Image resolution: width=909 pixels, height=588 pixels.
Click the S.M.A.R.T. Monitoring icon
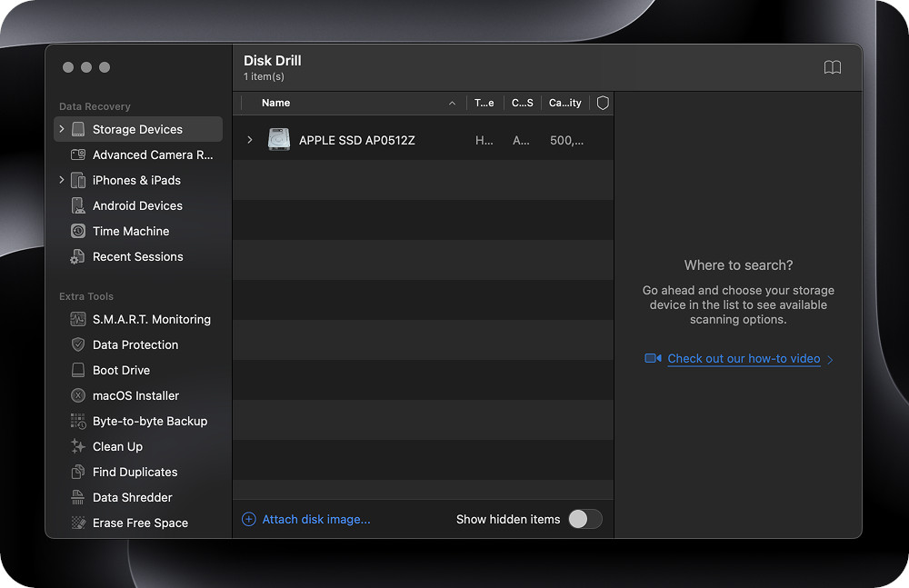pyautogui.click(x=78, y=320)
